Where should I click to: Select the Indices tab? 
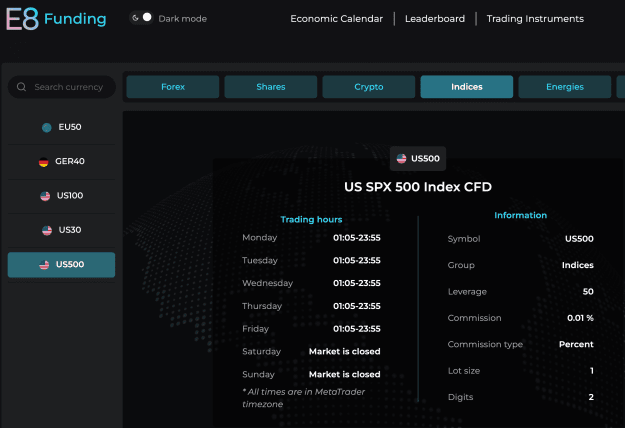(467, 87)
